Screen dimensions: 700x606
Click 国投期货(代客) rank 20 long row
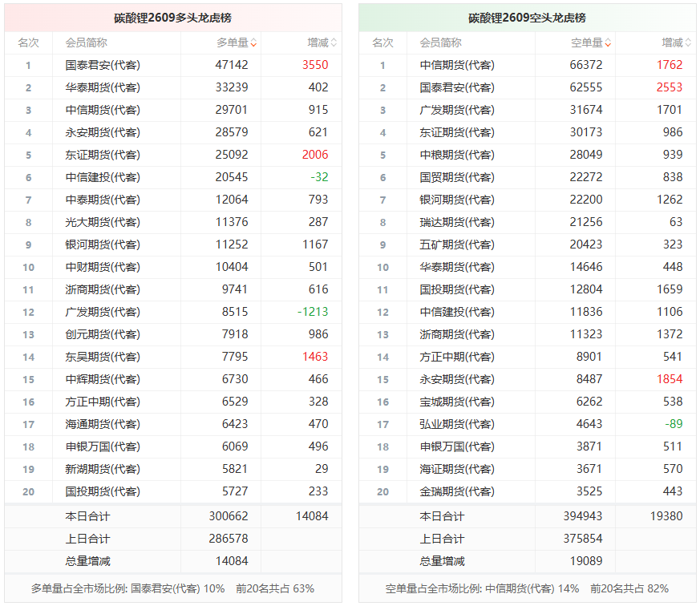click(x=173, y=491)
